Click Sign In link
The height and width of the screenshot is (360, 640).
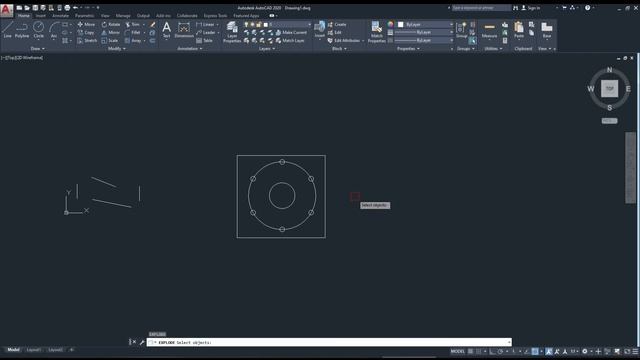point(530,8)
